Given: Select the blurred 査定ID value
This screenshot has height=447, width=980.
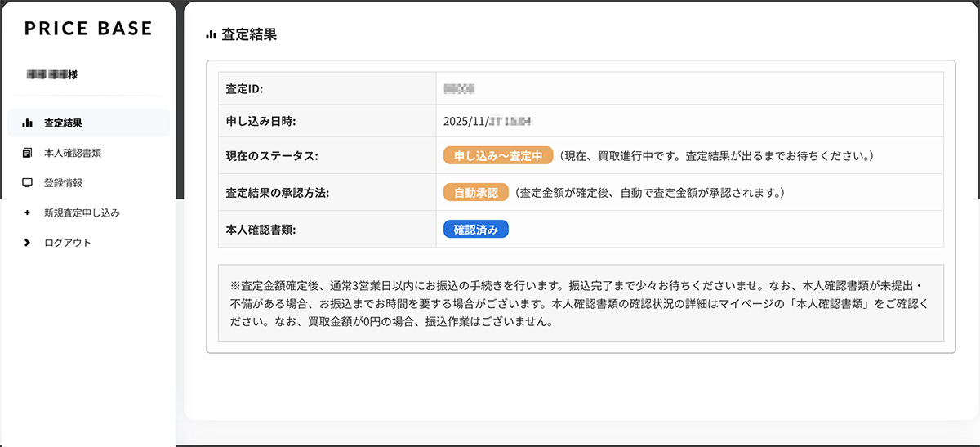Looking at the screenshot, I should (x=459, y=87).
